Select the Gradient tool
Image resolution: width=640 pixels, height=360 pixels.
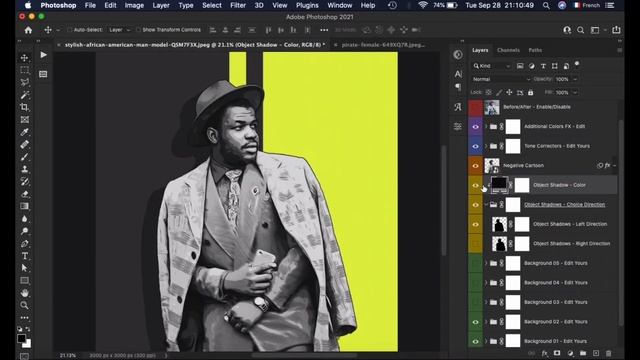(24, 206)
